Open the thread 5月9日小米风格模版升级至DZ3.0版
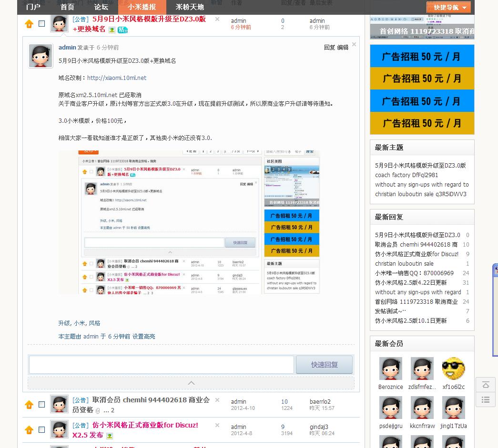The width and height of the screenshot is (498, 448). coord(149,19)
